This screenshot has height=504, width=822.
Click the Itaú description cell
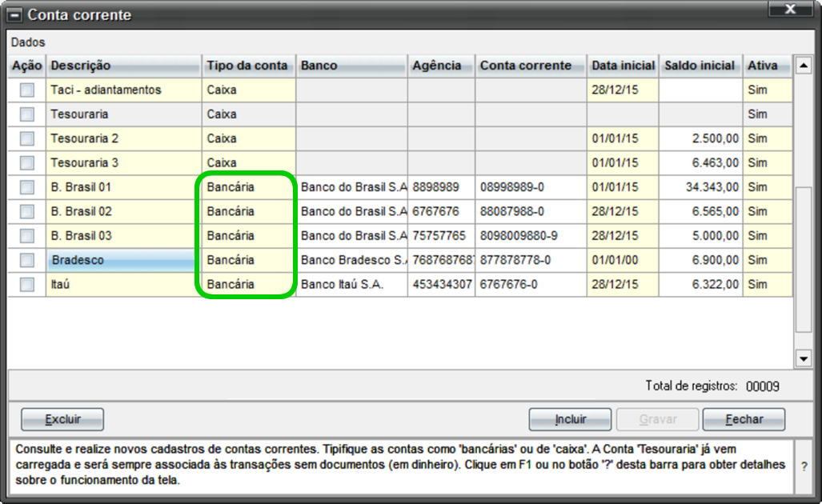pyautogui.click(x=124, y=285)
